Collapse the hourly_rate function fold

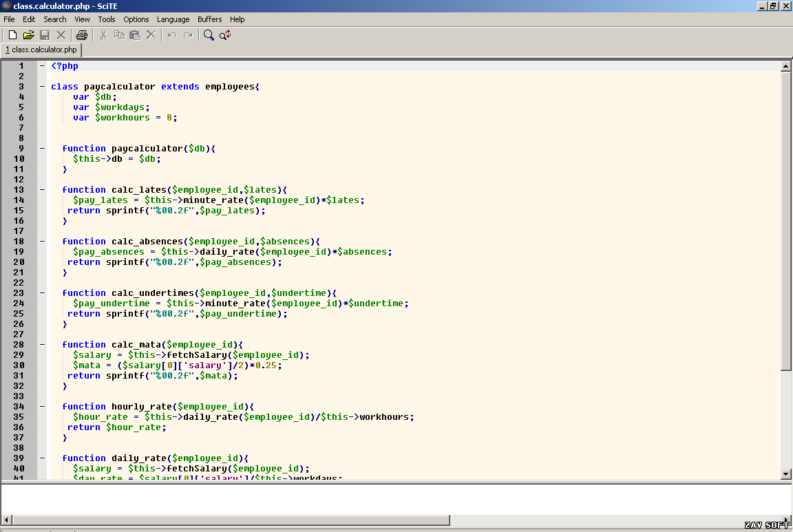tap(43, 406)
